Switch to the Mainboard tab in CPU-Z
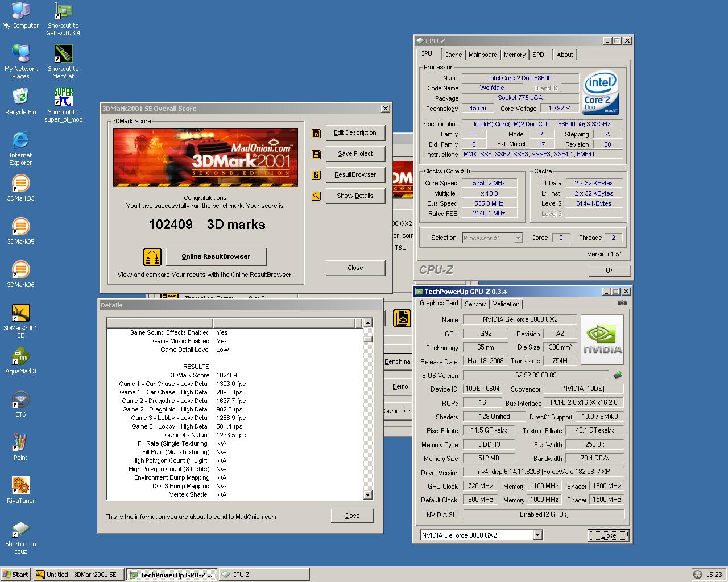Image resolution: width=728 pixels, height=582 pixels. coord(483,55)
